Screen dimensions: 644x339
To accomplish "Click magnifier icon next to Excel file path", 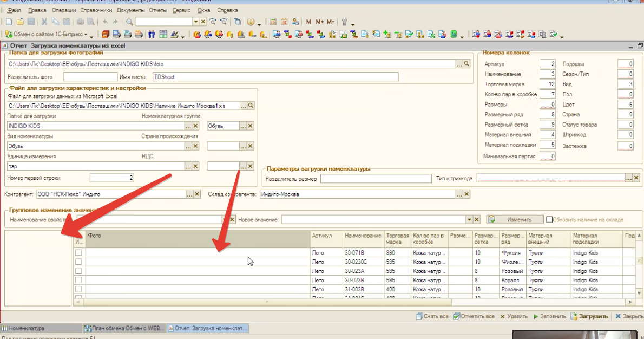I will [x=251, y=106].
